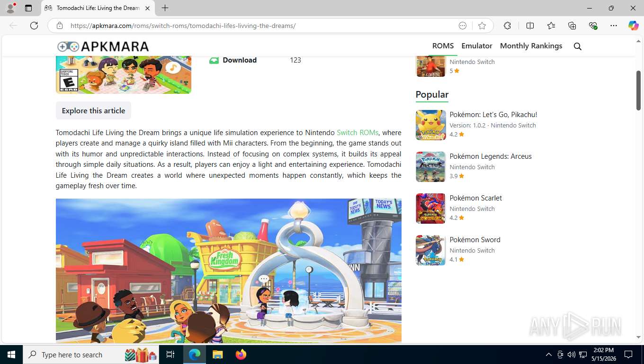Viewport: 644px width, 364px height.
Task: Click the taskbar search box
Action: pyautogui.click(x=91, y=355)
